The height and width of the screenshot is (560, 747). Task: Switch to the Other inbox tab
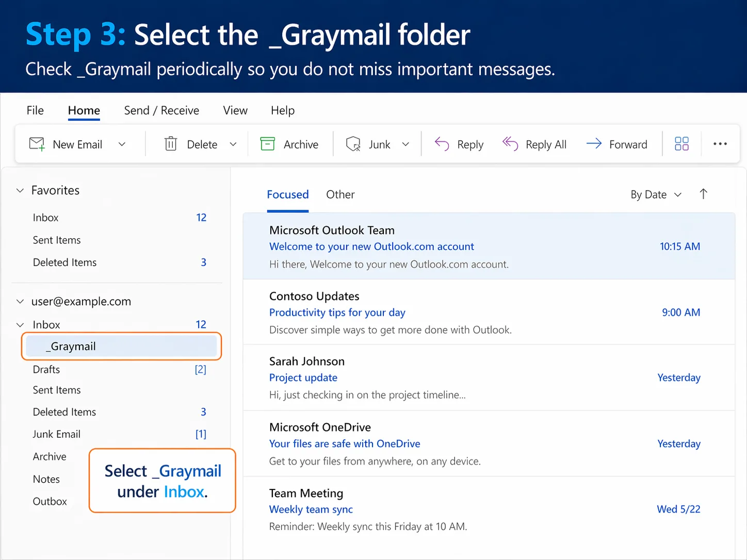tap(340, 195)
